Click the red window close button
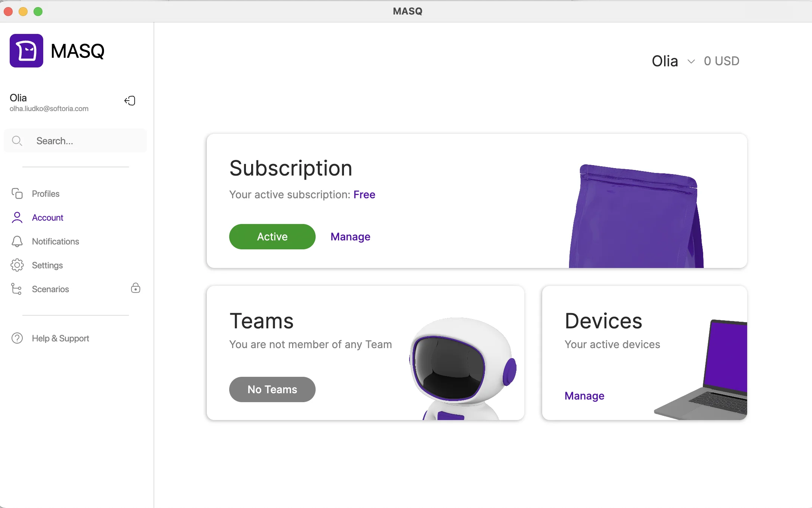812x508 pixels. (8, 12)
